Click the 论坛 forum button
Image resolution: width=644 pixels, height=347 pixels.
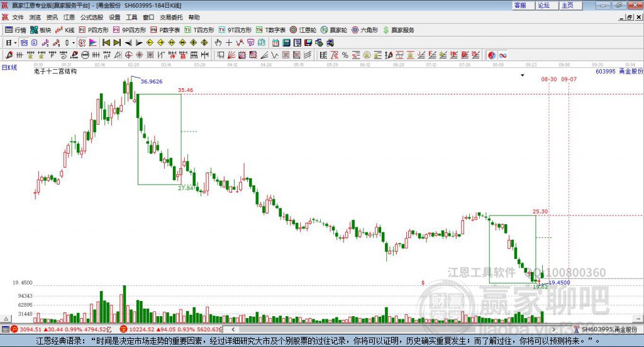click(547, 5)
